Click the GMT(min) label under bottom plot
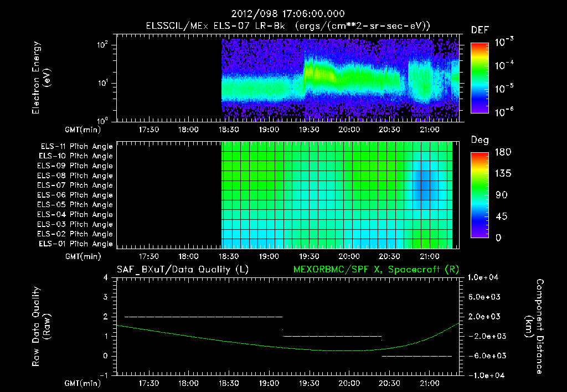 [x=83, y=383]
